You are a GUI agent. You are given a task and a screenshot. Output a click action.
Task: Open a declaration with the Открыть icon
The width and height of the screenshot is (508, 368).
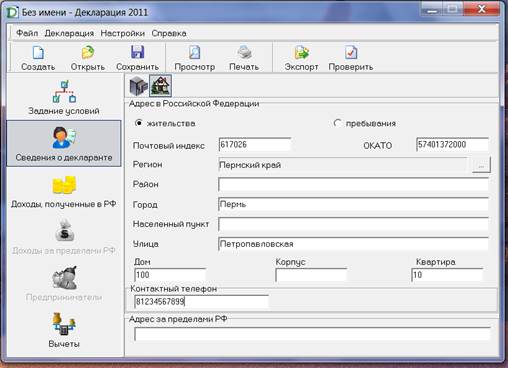pos(88,52)
